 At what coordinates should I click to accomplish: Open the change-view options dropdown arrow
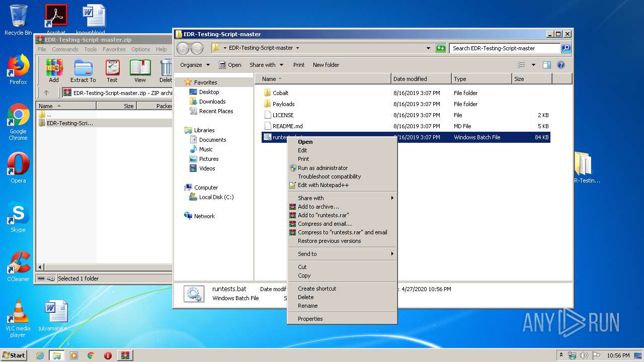coord(533,65)
